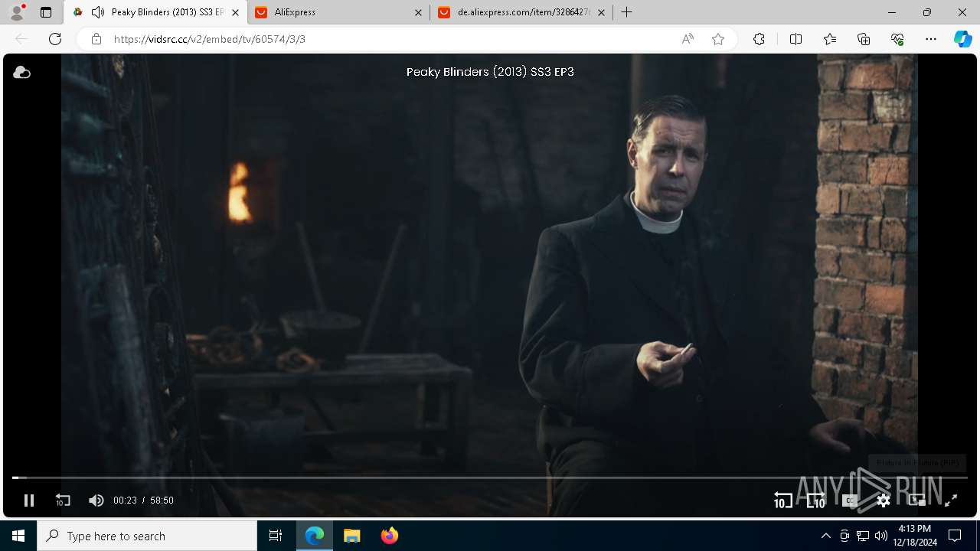Image resolution: width=980 pixels, height=551 pixels.
Task: Open browser Collections
Action: (864, 39)
